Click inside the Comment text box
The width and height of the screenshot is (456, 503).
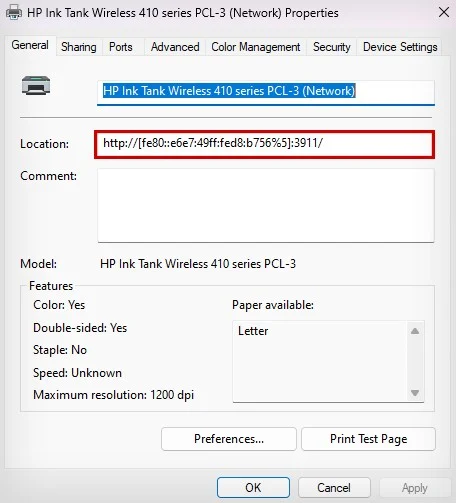tap(266, 205)
